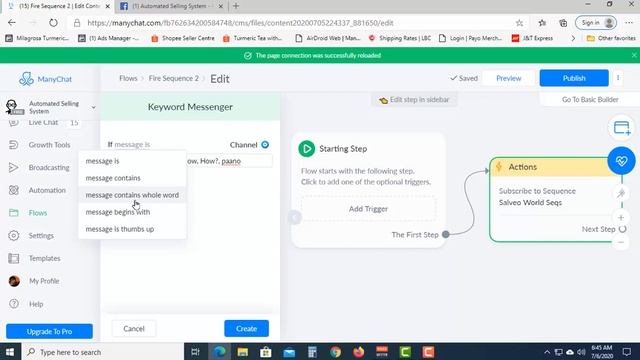
Task: Click Add Trigger in Starting Step
Action: (x=368, y=209)
